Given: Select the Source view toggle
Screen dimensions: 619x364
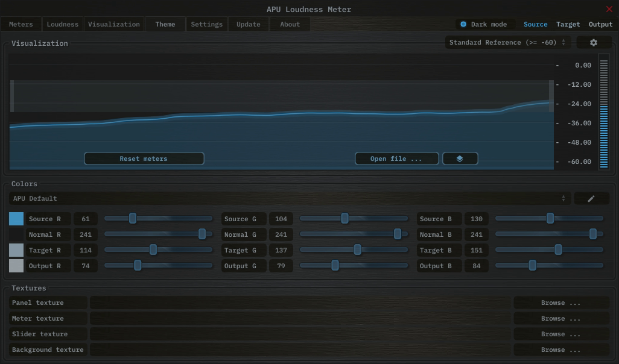Looking at the screenshot, I should tap(535, 25).
